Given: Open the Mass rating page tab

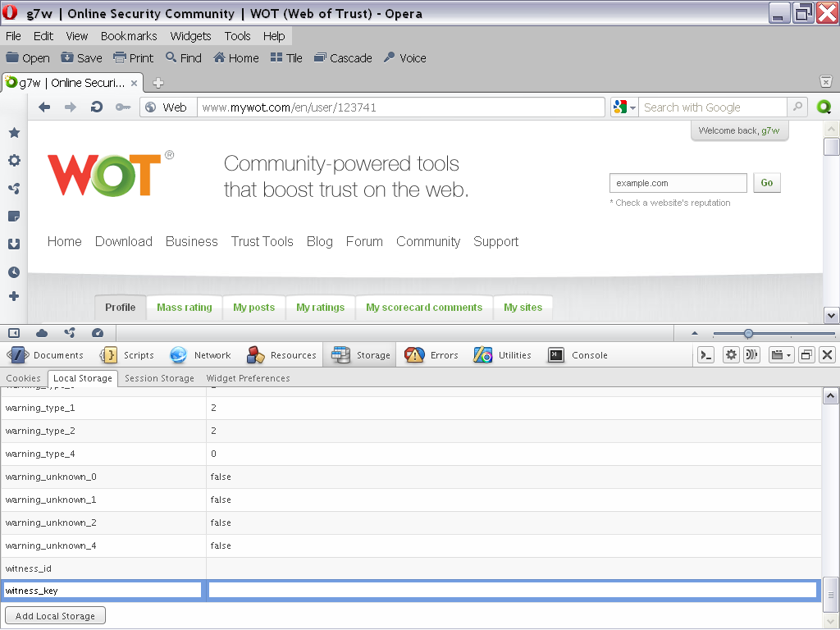Looking at the screenshot, I should coord(185,308).
